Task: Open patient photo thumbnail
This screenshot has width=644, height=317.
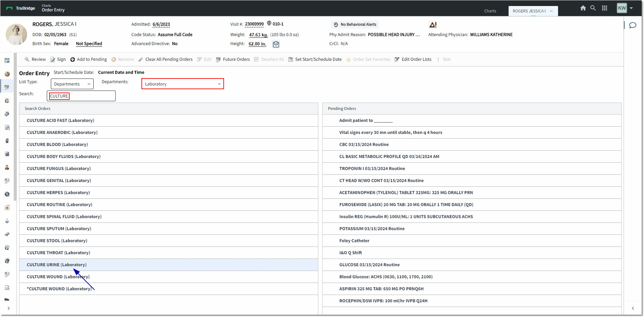Action: (x=16, y=34)
